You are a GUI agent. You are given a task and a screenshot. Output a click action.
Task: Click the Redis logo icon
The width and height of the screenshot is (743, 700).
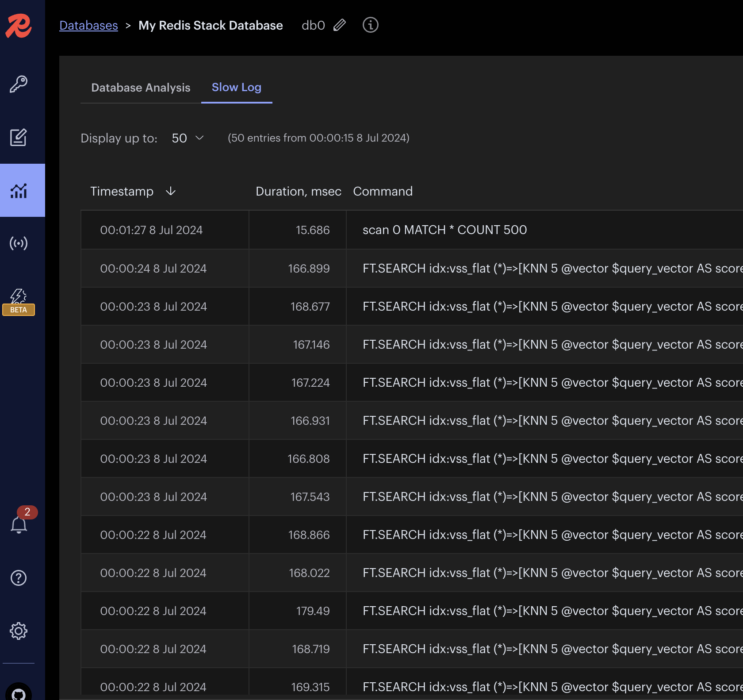coord(19,26)
